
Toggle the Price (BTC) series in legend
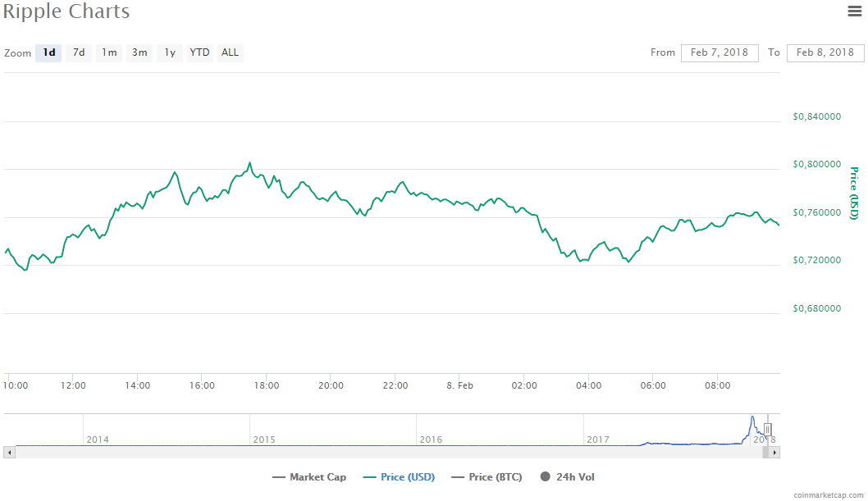point(487,476)
